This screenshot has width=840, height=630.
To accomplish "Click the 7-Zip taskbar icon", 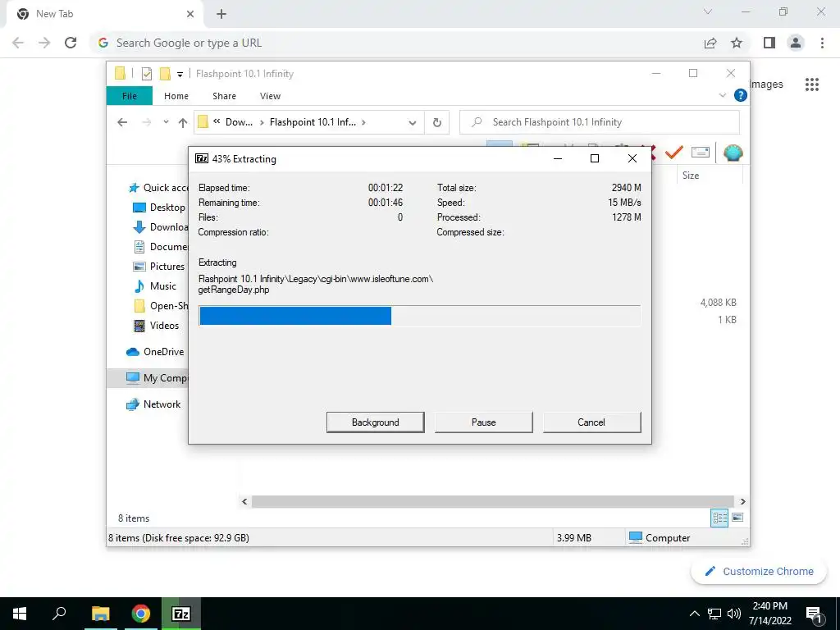I will click(x=181, y=614).
